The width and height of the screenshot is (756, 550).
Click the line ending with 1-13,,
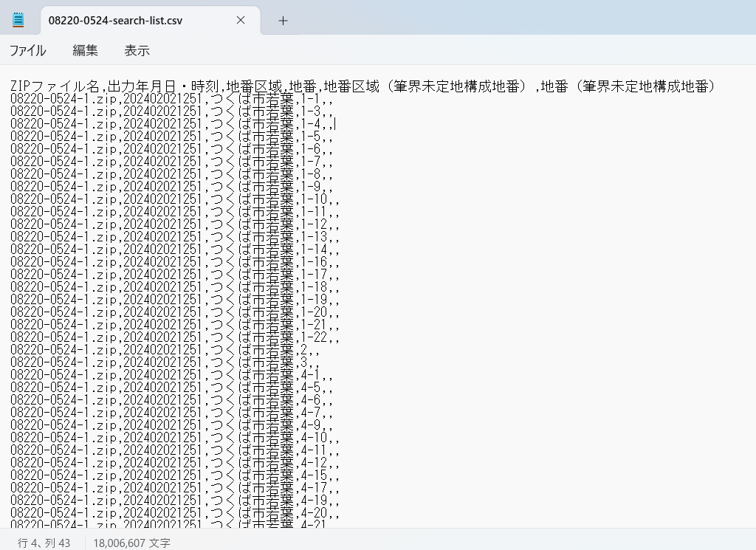[x=175, y=237]
